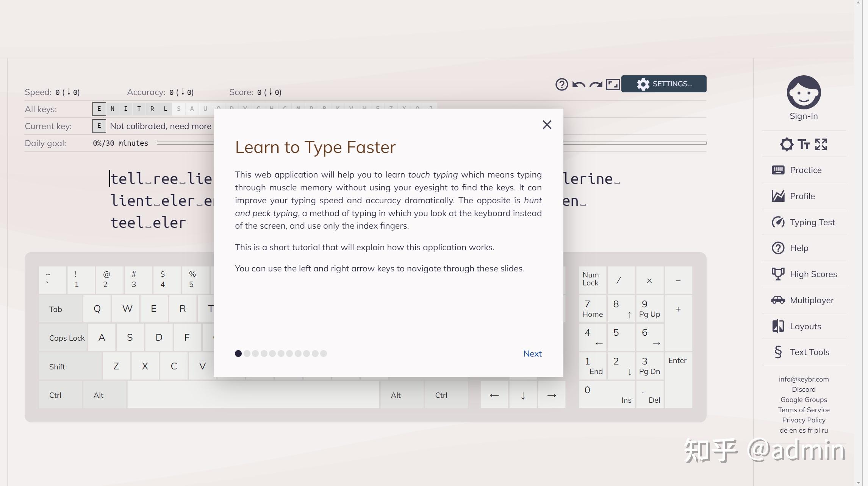Screen dimensions: 868x486
Task: Open the High Scores menu item
Action: tap(804, 274)
